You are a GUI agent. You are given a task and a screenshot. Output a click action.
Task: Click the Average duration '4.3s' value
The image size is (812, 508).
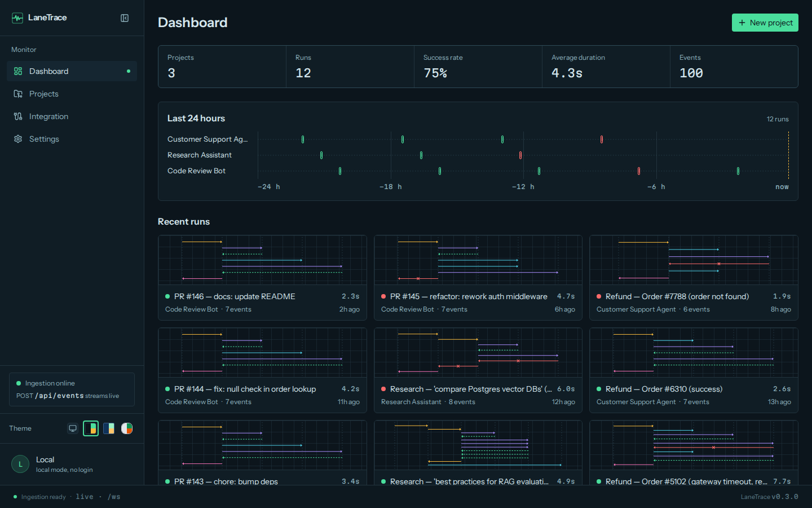click(567, 73)
